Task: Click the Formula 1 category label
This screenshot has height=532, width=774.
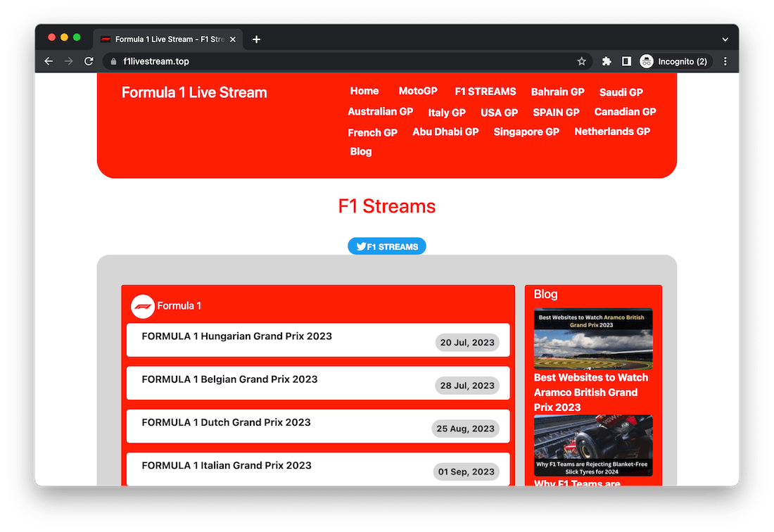Action: pyautogui.click(x=179, y=306)
